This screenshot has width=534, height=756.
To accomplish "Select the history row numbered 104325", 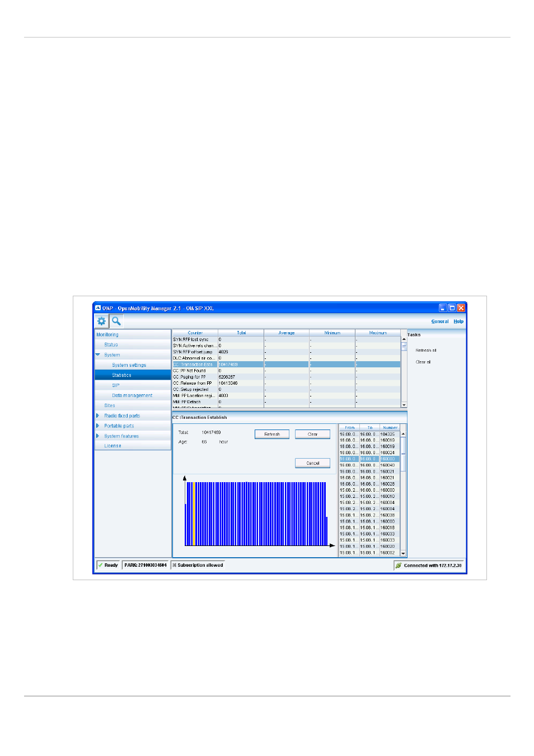I will tap(369, 435).
